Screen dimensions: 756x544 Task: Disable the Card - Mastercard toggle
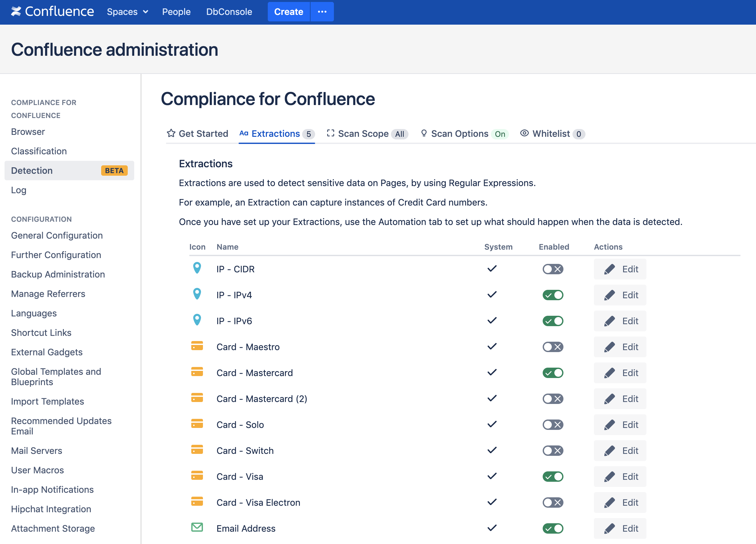pyautogui.click(x=553, y=373)
